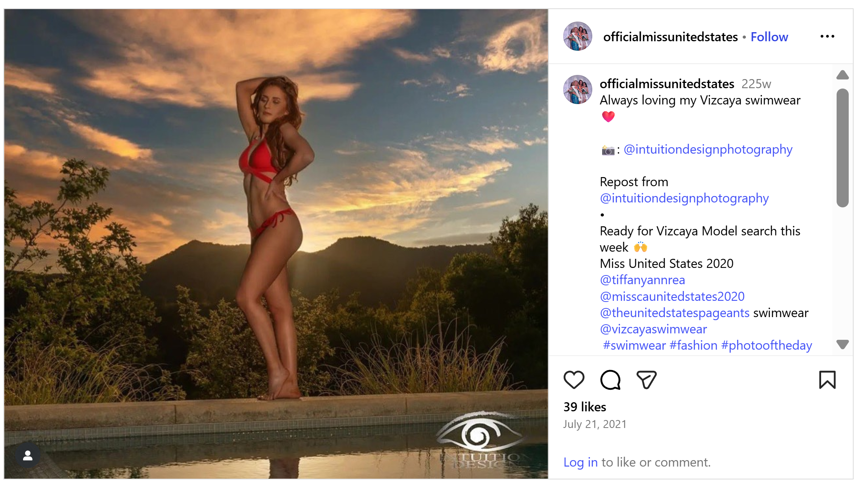Open the three-dot more options menu

[x=827, y=37]
